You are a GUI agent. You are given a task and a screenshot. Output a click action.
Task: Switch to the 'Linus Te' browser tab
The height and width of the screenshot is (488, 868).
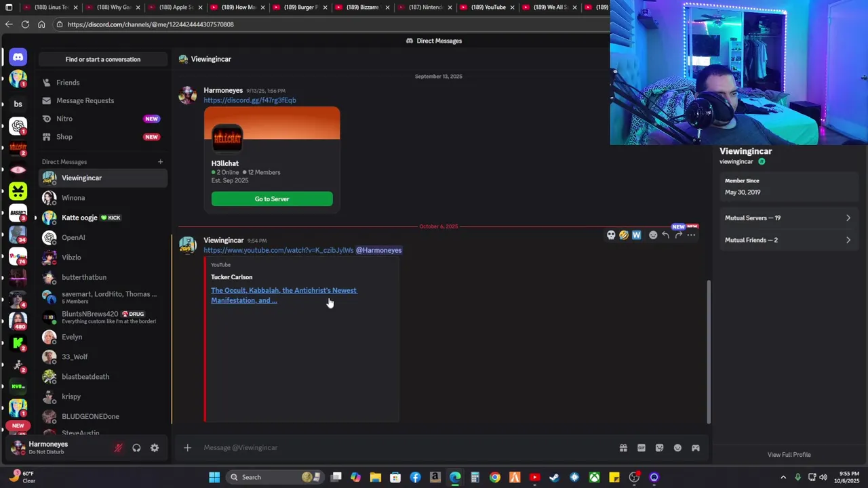51,7
